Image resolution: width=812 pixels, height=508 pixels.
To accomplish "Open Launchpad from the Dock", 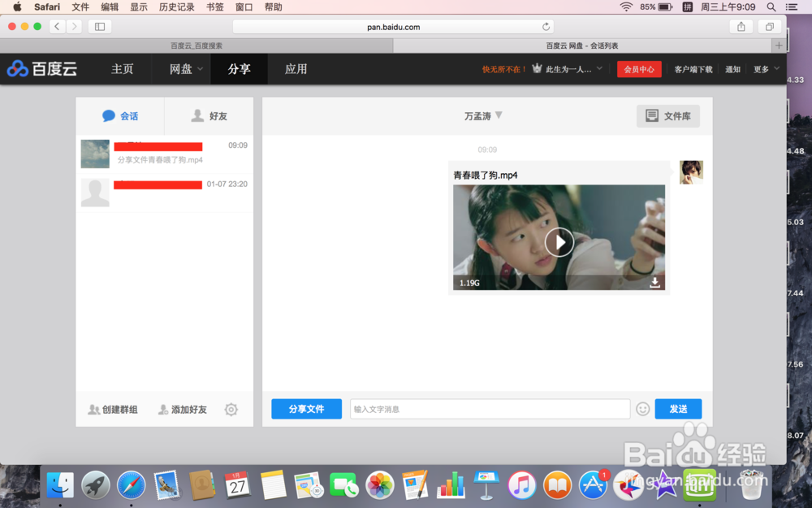I will coord(96,485).
